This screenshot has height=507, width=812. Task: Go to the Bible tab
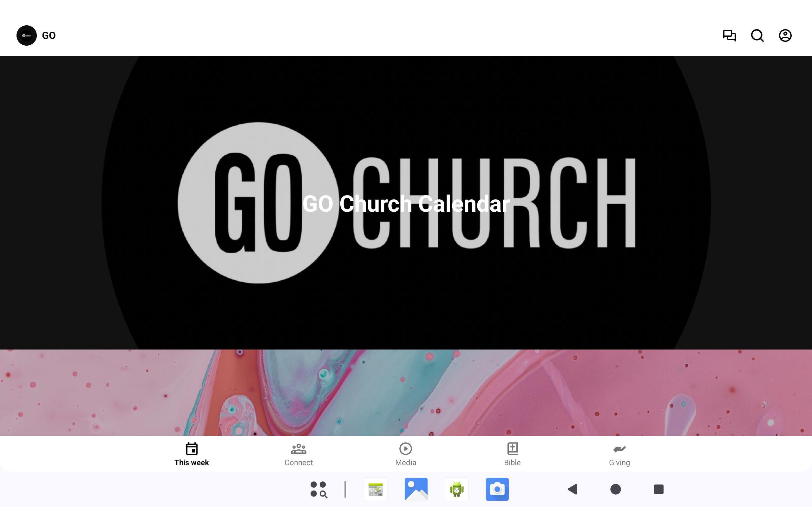[512, 454]
